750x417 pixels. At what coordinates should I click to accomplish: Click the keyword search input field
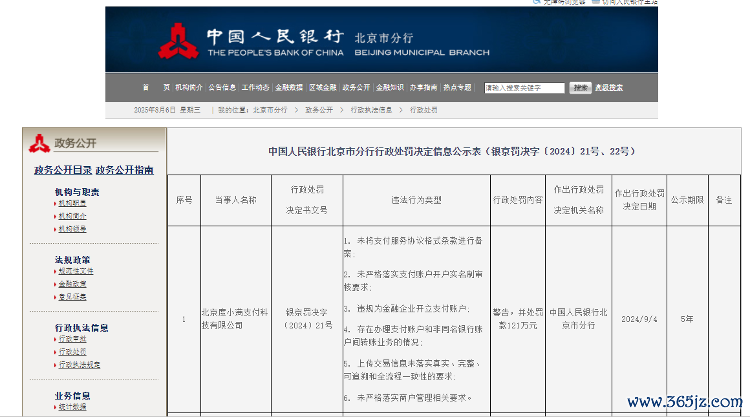point(523,87)
